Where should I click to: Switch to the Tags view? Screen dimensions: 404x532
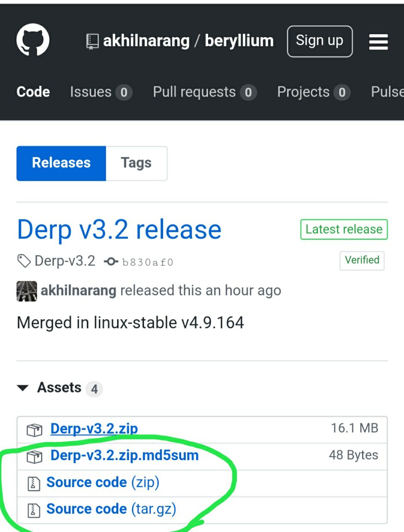[x=136, y=163]
